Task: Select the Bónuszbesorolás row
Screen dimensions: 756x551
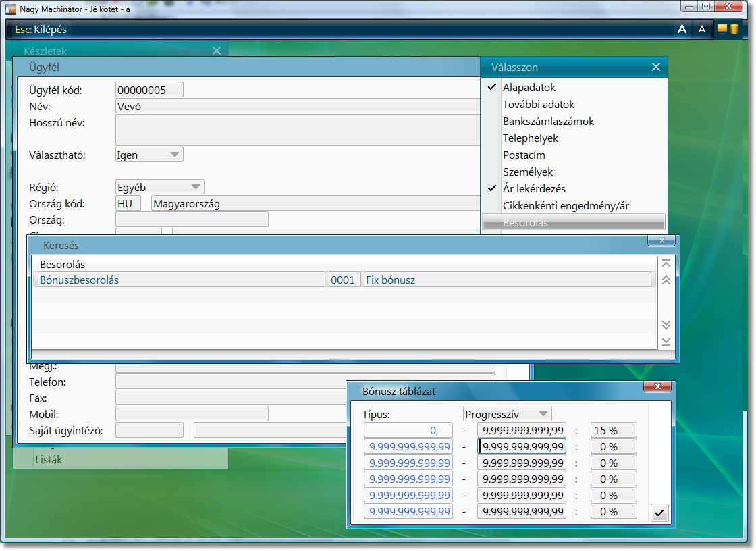Action: [344, 280]
